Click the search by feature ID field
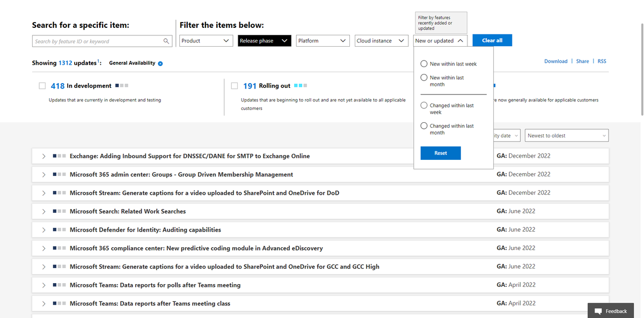The height and width of the screenshot is (318, 644). coord(102,41)
